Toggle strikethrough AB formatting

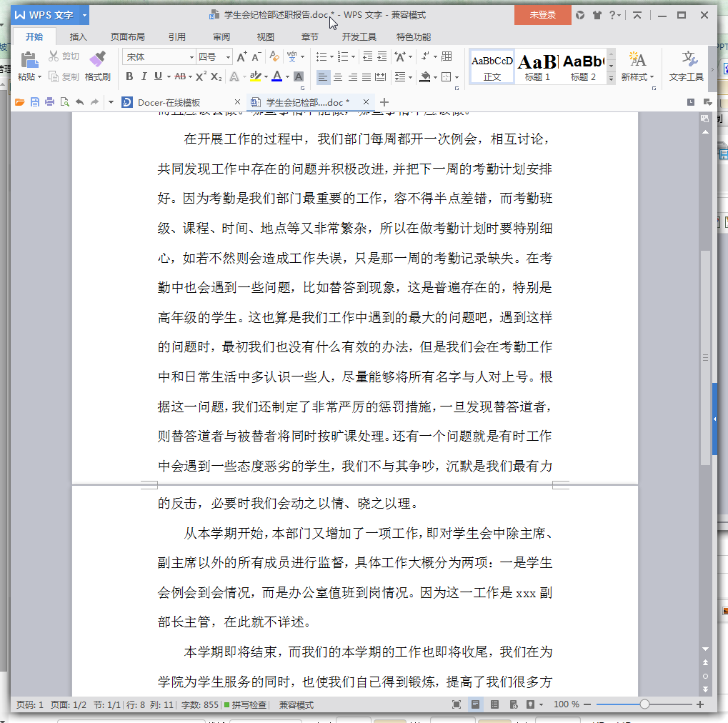click(180, 76)
